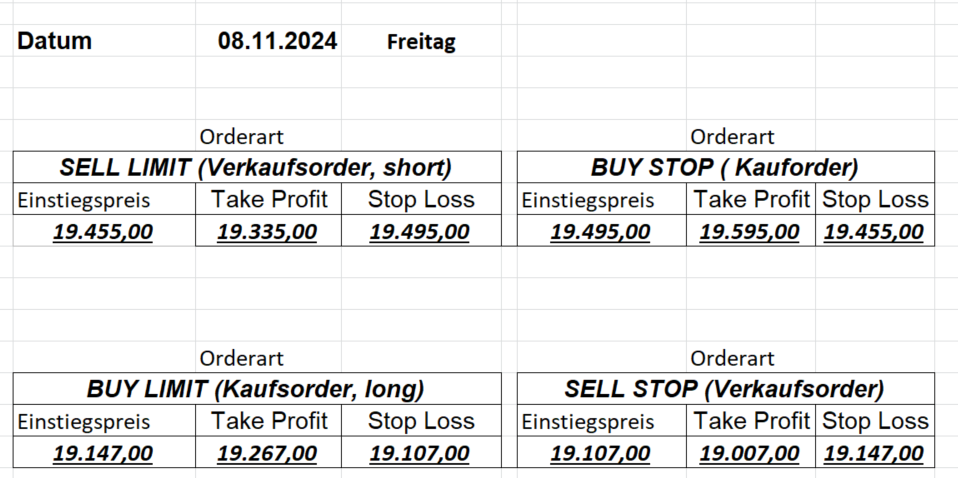Image resolution: width=958 pixels, height=478 pixels.
Task: Select the Take Profit value 19.595,00
Action: 750,232
